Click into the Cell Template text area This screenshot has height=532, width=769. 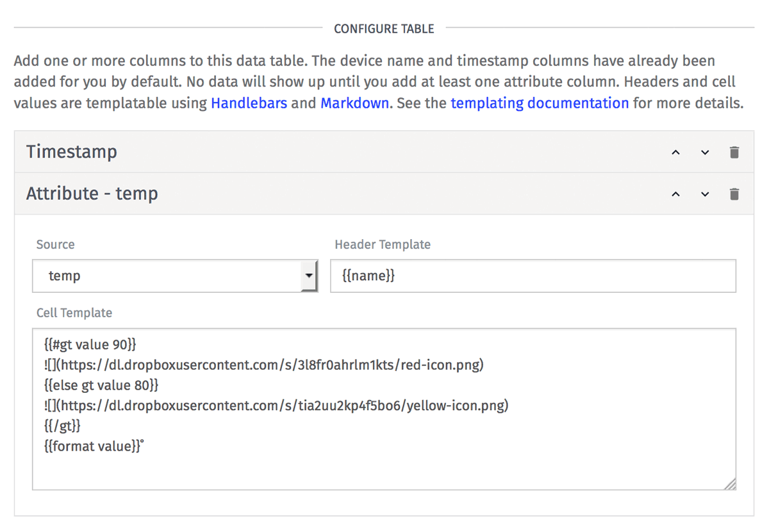(x=384, y=410)
